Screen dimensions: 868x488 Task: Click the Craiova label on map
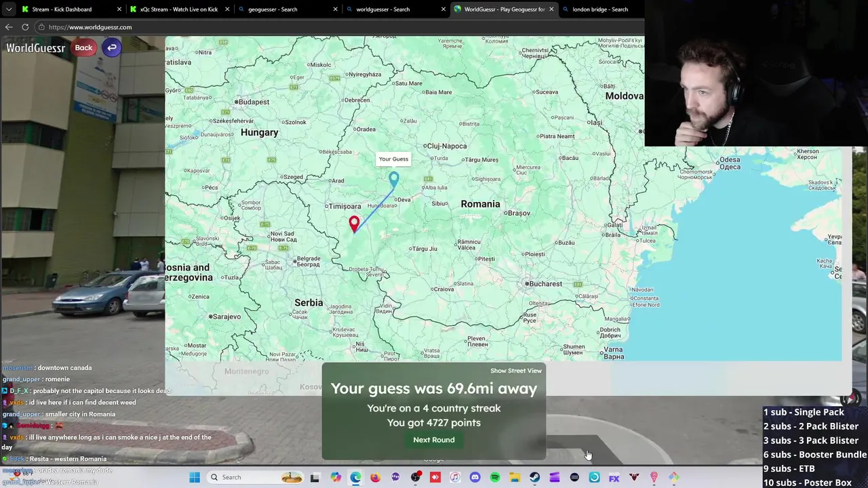pos(443,289)
